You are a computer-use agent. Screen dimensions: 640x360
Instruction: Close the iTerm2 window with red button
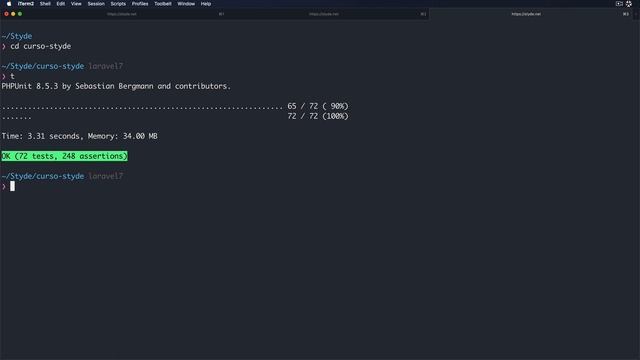[7, 14]
